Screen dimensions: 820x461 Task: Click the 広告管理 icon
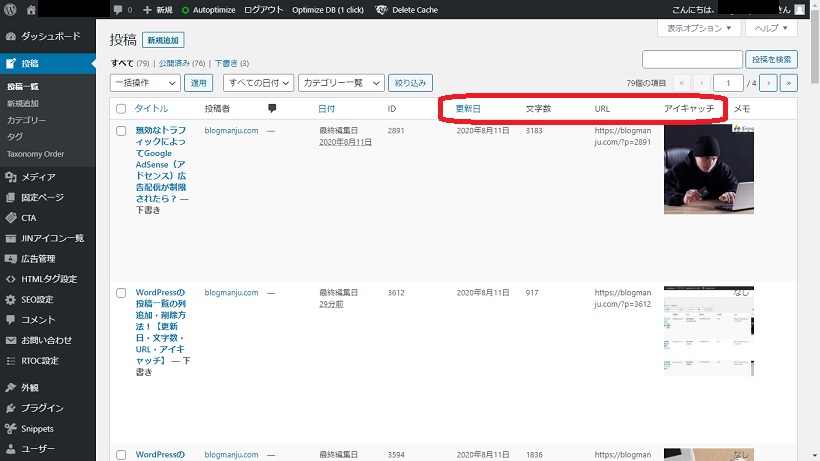10,259
